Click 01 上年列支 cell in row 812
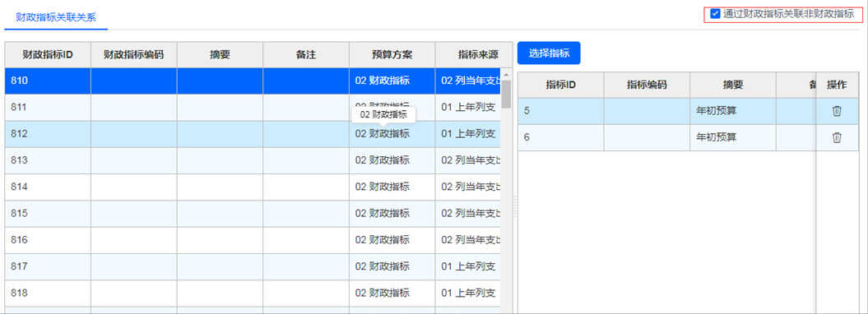 point(468,134)
